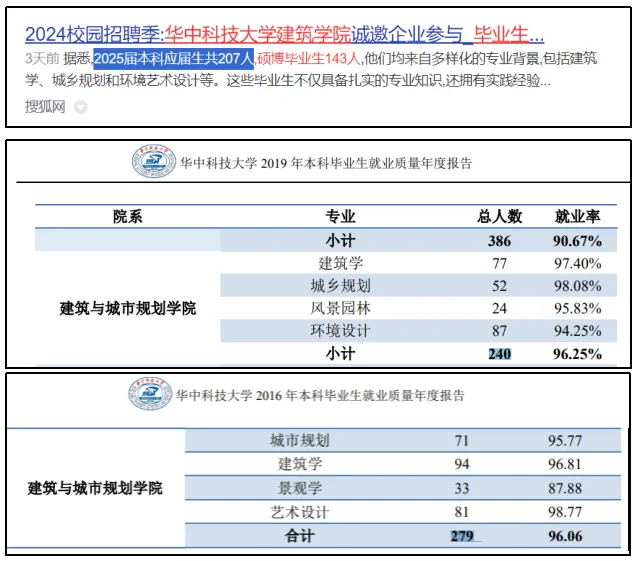Open the 2024校园招聘季 search result title link
The height and width of the screenshot is (561, 636).
(x=284, y=34)
